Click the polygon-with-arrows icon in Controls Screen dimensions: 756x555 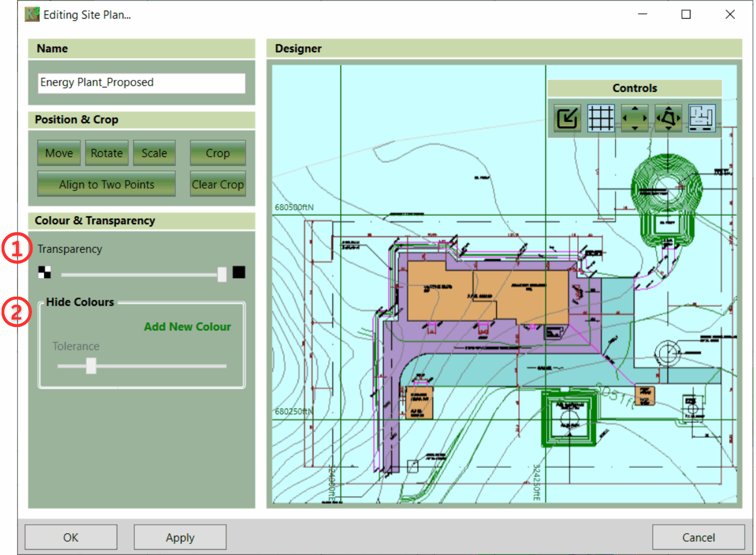pyautogui.click(x=668, y=118)
